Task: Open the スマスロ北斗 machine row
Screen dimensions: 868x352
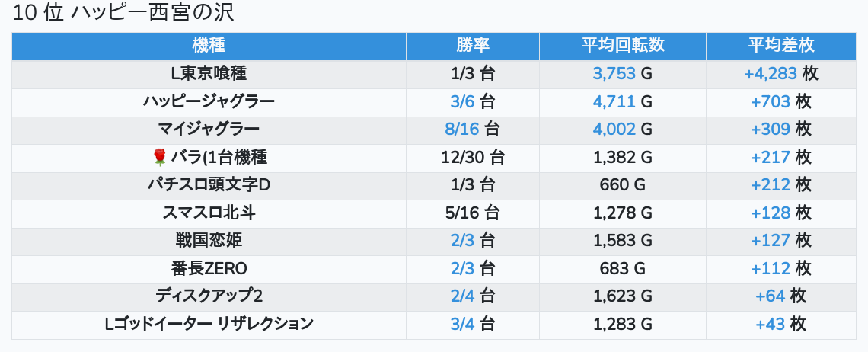Action: coord(209,213)
